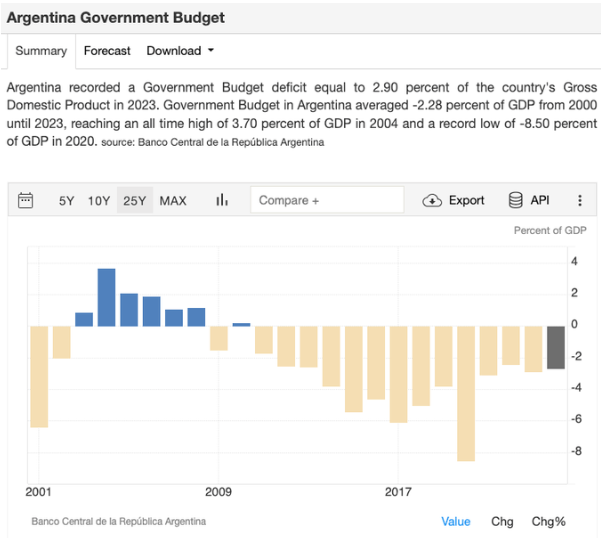Open the calendar date range picker
This screenshot has width=601, height=543.
point(26,200)
